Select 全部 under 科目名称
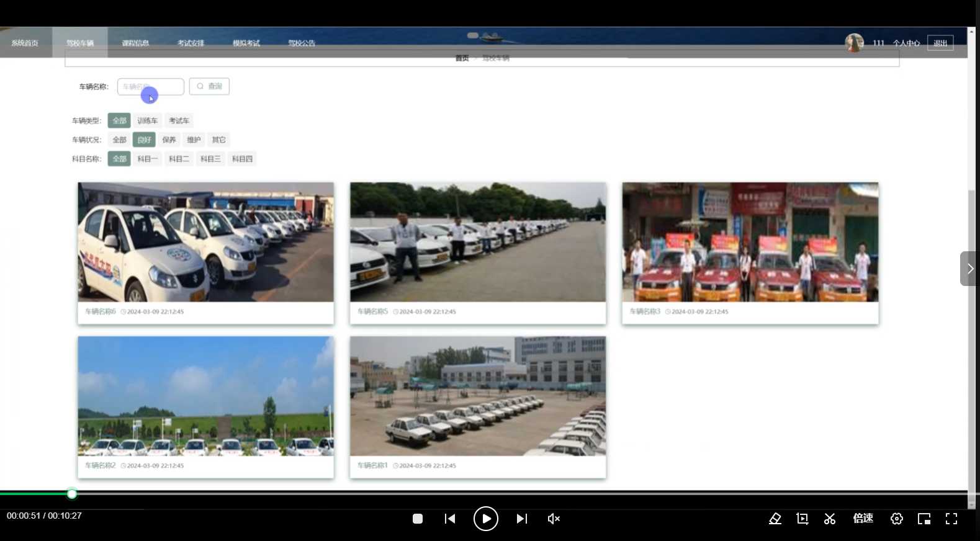The image size is (980, 541). tap(119, 159)
